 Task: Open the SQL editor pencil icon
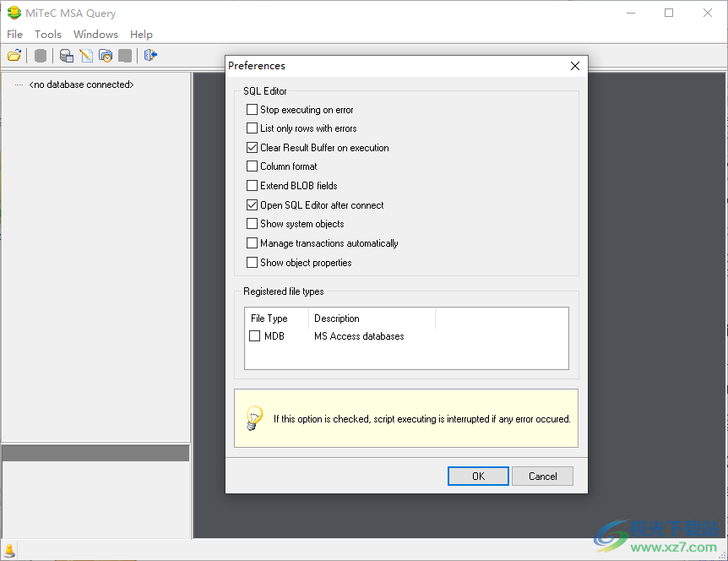tap(86, 56)
